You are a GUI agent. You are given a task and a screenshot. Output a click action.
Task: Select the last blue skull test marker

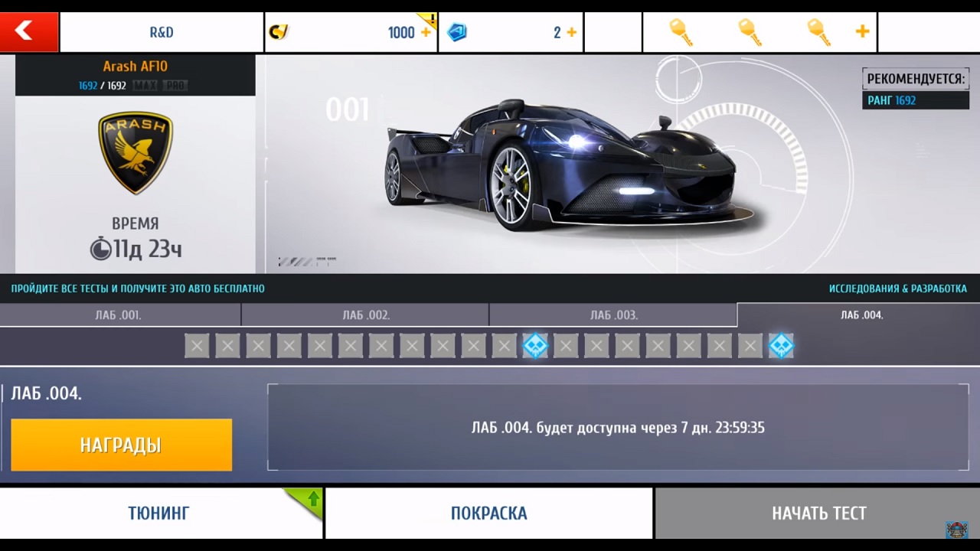click(781, 346)
